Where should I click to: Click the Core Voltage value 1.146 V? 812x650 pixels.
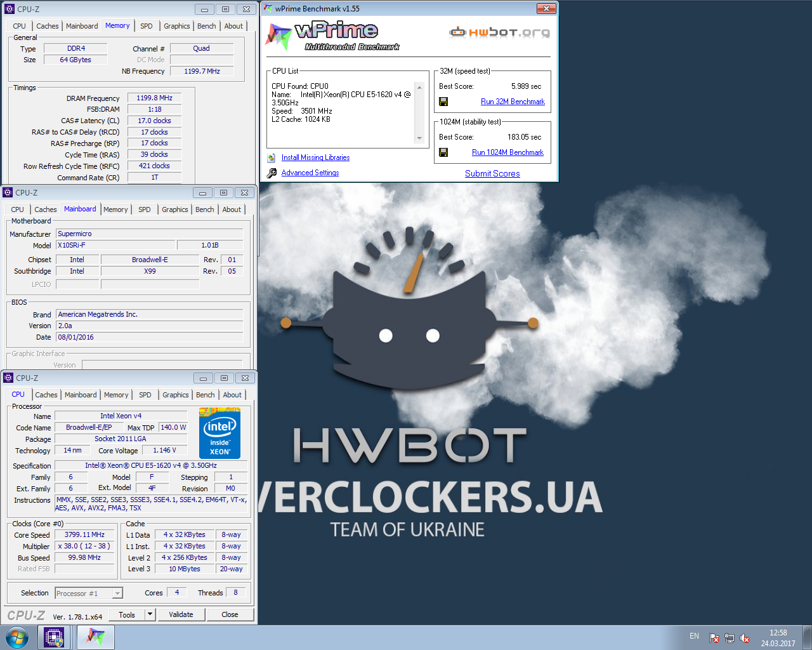pyautogui.click(x=165, y=450)
